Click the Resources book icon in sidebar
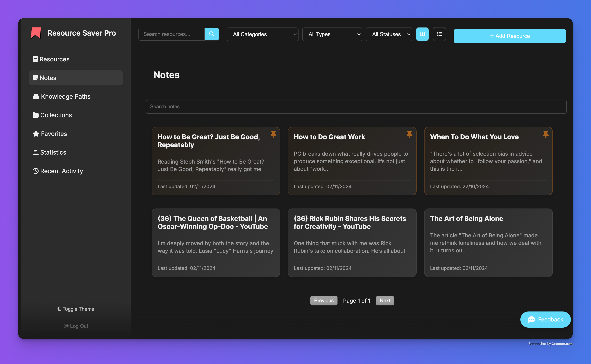This screenshot has width=591, height=364. [x=35, y=59]
